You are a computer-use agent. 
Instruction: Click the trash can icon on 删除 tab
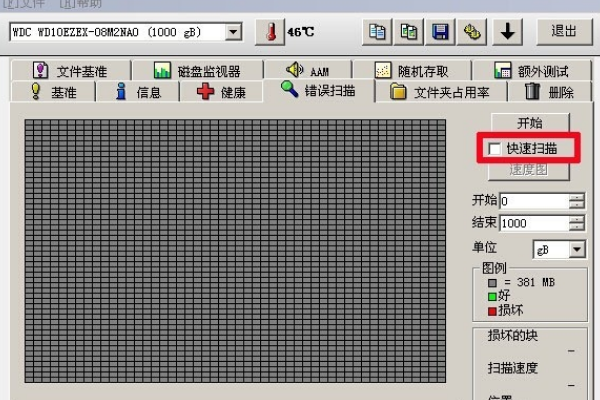click(532, 91)
